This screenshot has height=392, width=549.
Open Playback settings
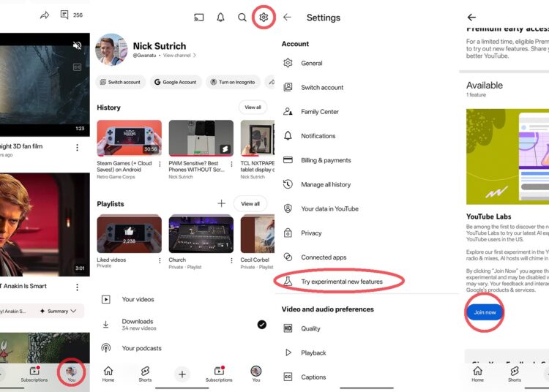(367, 353)
